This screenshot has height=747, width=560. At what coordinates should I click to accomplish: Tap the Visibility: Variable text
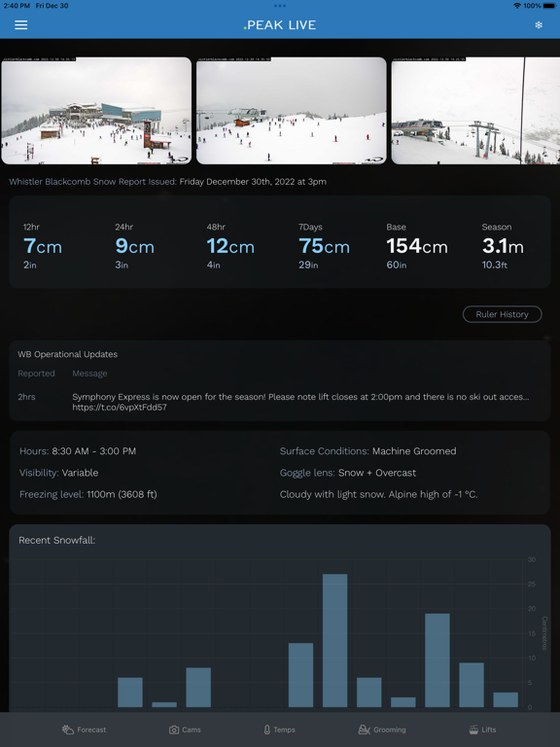coord(58,473)
